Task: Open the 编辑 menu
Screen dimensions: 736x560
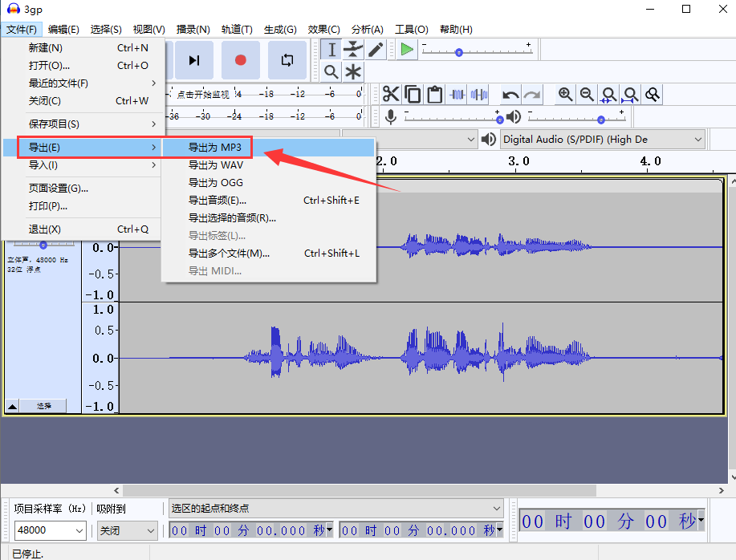Action: (64, 29)
